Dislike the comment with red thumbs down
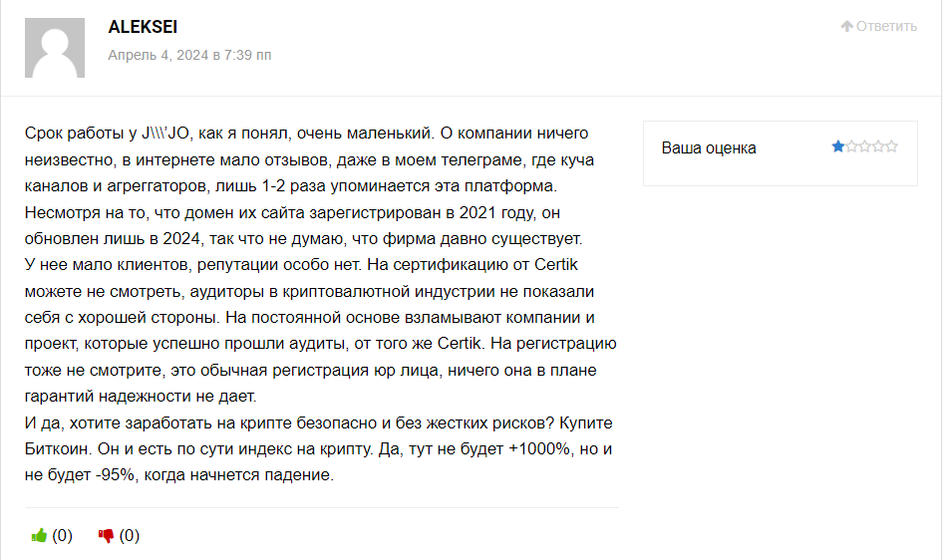 106,535
